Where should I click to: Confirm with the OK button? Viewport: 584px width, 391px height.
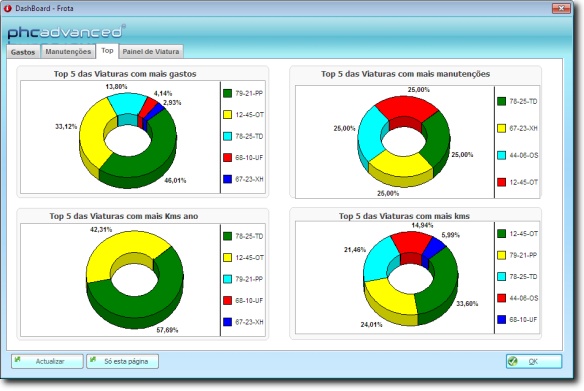[534, 361]
